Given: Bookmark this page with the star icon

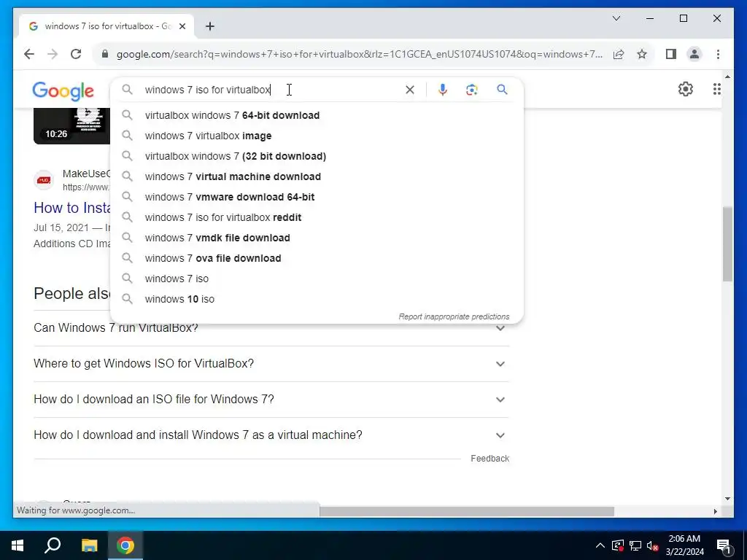Looking at the screenshot, I should tap(642, 54).
